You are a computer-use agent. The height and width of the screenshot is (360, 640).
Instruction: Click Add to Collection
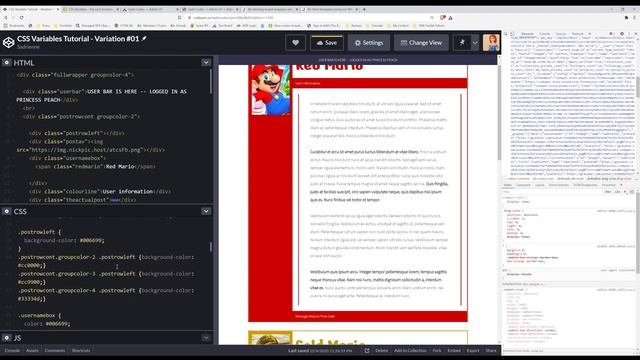[x=410, y=350]
